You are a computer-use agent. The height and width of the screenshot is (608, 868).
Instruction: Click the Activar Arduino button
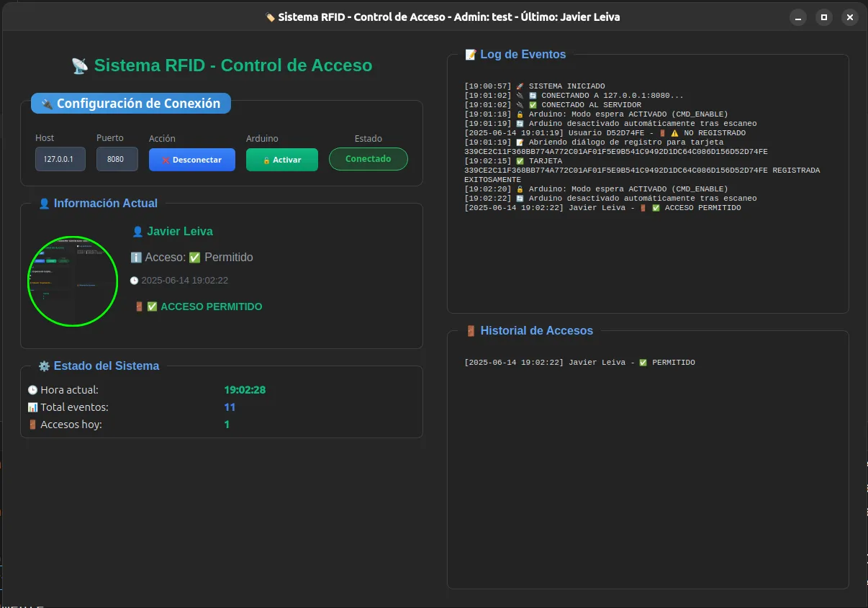pos(282,160)
